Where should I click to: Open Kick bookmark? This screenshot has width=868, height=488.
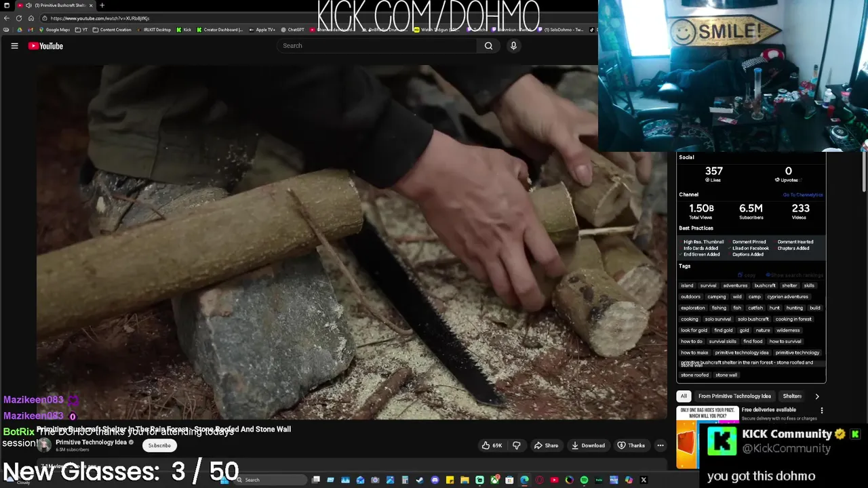tap(184, 30)
